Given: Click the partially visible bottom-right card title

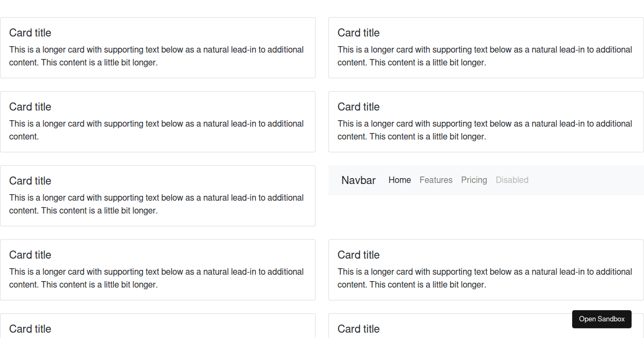Looking at the screenshot, I should [358, 329].
